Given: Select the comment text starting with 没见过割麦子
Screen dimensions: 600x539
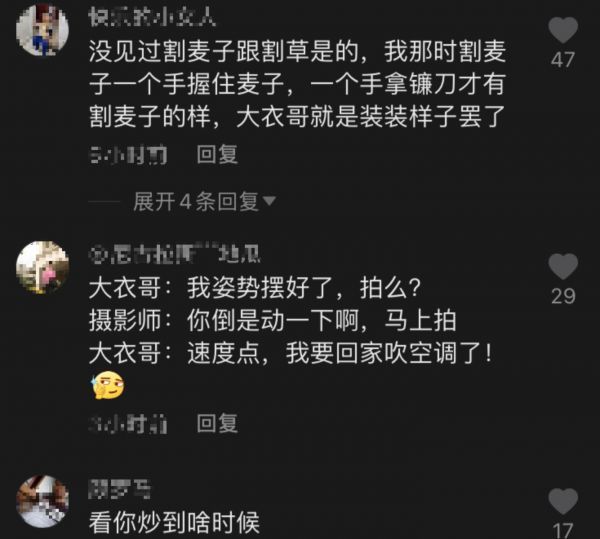Looking at the screenshot, I should (297, 84).
